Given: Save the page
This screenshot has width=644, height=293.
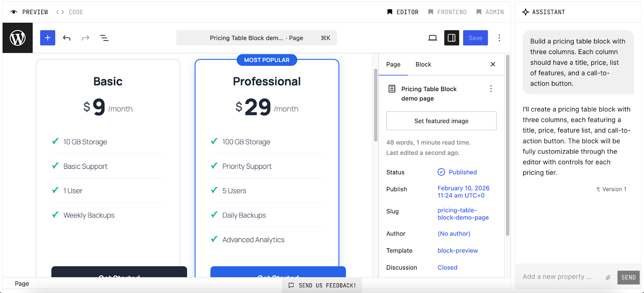Looking at the screenshot, I should pyautogui.click(x=475, y=38).
